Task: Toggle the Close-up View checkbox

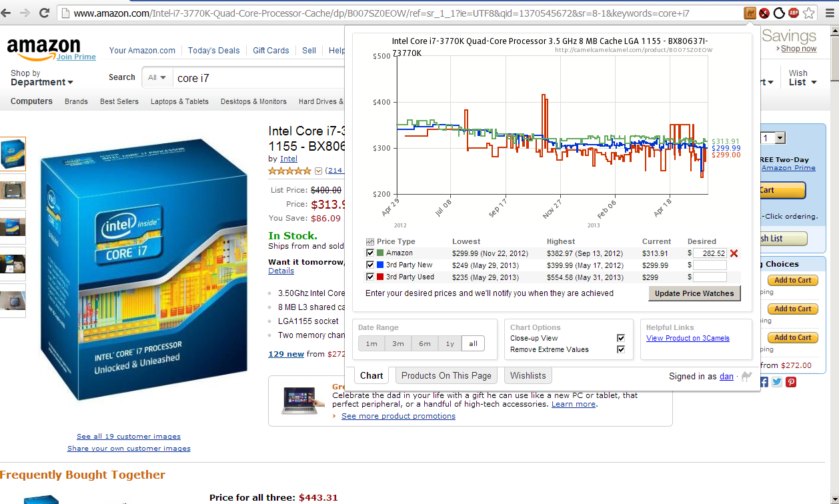Action: coord(621,338)
